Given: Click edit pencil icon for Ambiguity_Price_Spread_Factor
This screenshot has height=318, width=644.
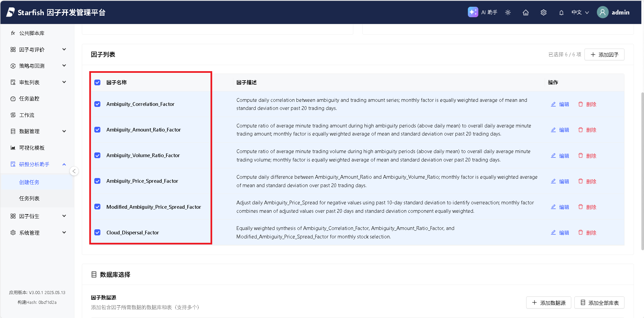Looking at the screenshot, I should (553, 181).
